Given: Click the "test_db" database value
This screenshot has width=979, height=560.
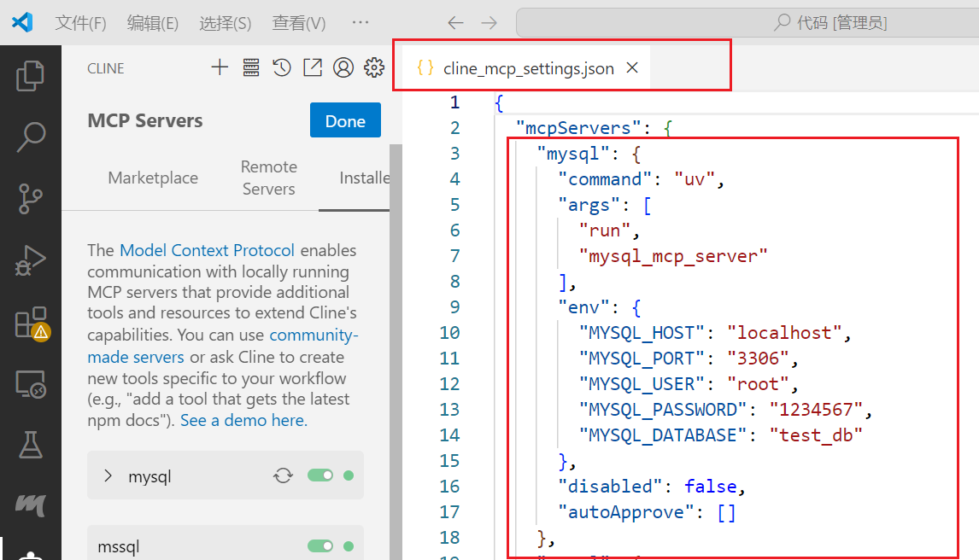Looking at the screenshot, I should coord(816,435).
